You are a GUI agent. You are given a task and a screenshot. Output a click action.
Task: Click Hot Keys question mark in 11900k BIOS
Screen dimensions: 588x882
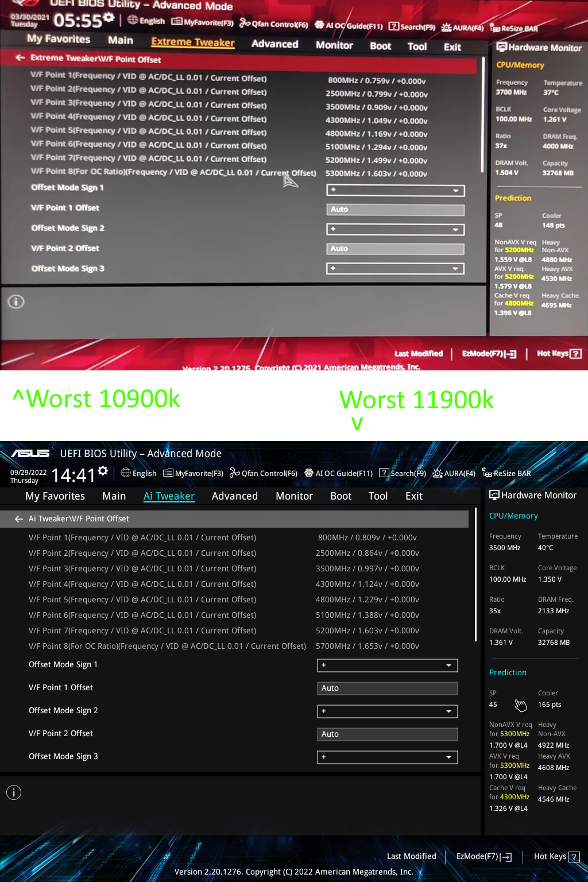click(573, 857)
